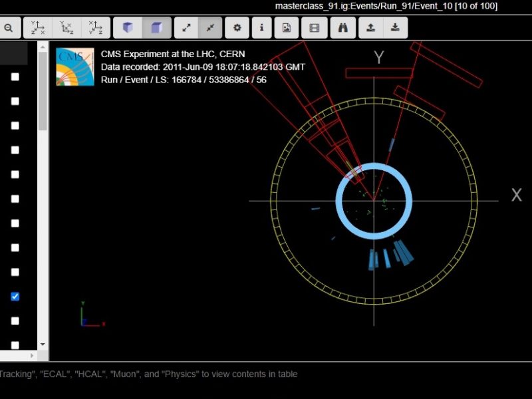532x399 pixels.
Task: Show the info panel via the i icon
Action: (x=261, y=28)
